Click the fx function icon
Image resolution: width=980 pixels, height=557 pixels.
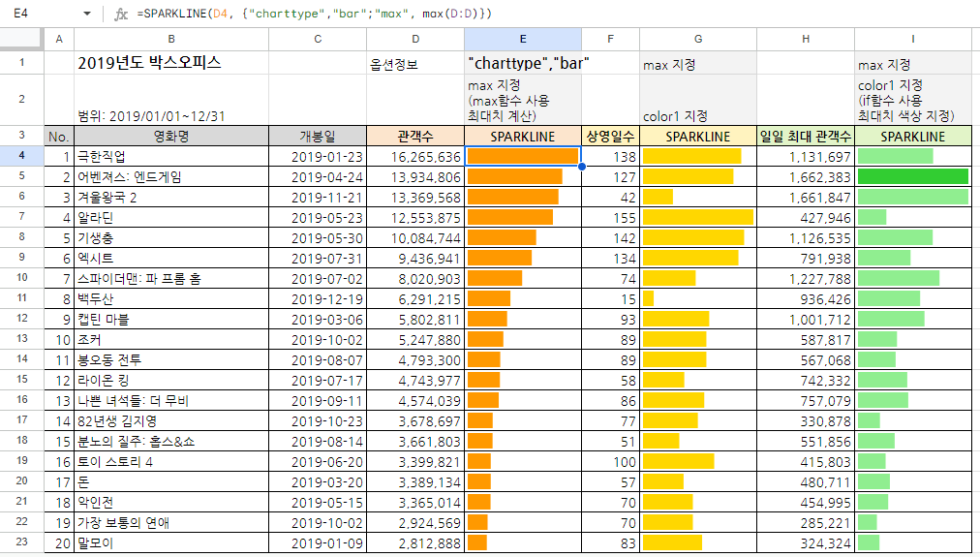click(121, 14)
